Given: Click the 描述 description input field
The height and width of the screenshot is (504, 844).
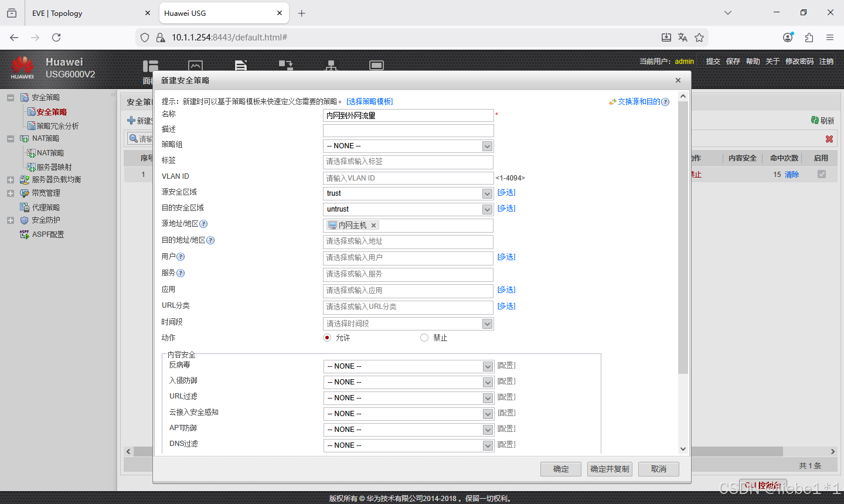Looking at the screenshot, I should click(408, 130).
